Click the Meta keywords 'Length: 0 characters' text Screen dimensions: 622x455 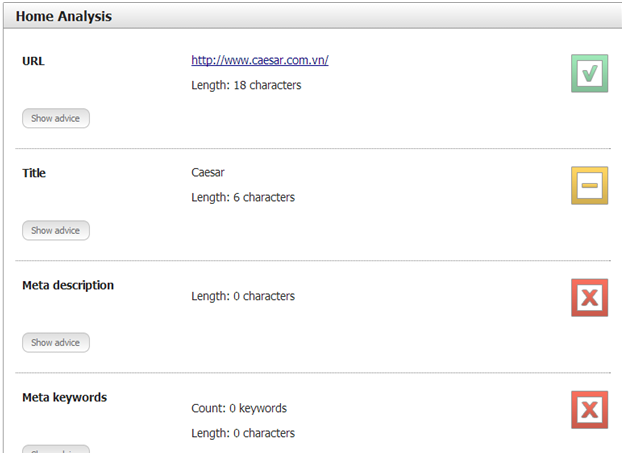(x=243, y=433)
